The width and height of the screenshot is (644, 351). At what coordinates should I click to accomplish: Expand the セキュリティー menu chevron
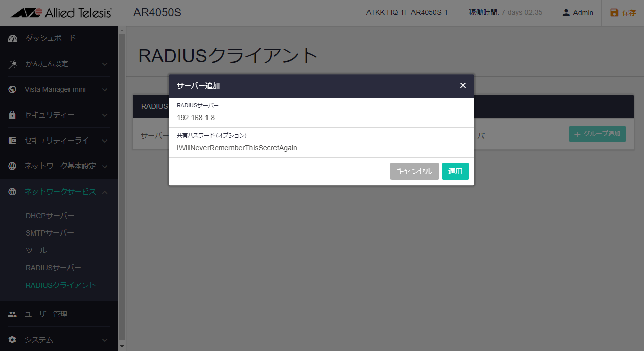pos(104,115)
